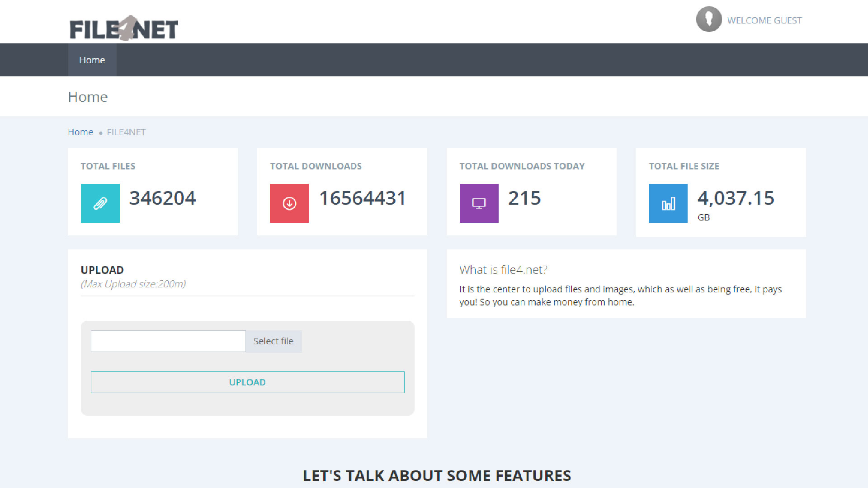Click the empty file path input field
The height and width of the screenshot is (488, 868).
168,341
